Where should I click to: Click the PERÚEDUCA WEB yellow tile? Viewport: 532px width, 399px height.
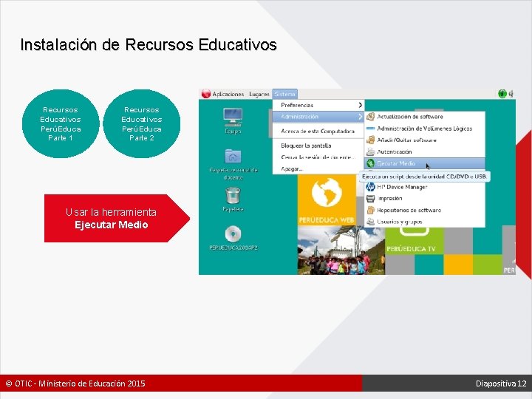click(327, 200)
